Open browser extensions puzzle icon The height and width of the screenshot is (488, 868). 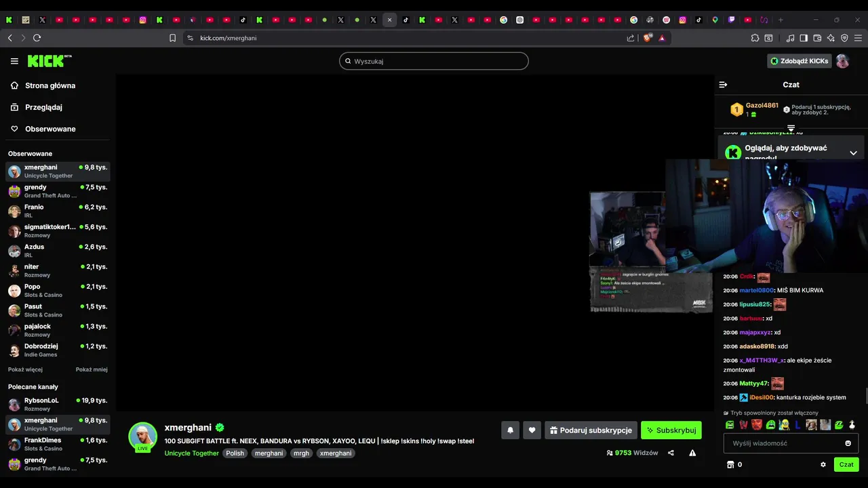click(755, 38)
